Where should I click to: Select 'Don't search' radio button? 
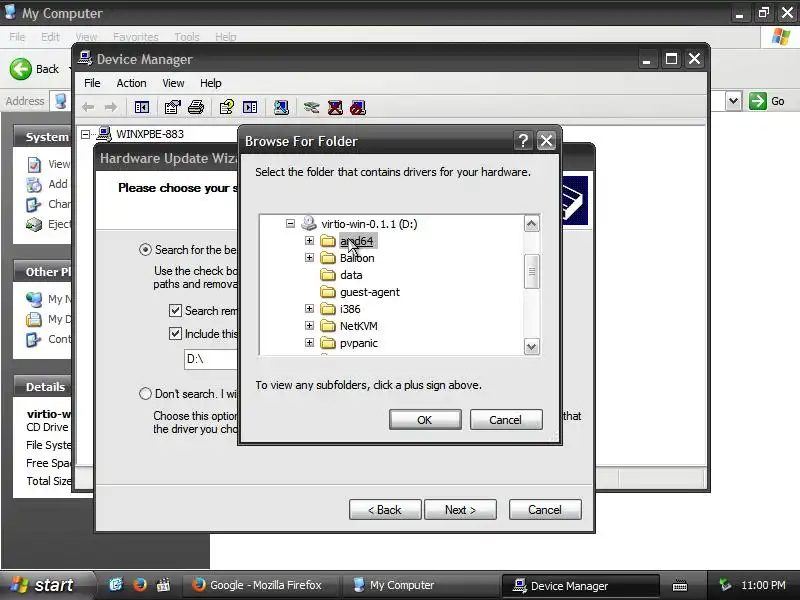tap(145, 393)
